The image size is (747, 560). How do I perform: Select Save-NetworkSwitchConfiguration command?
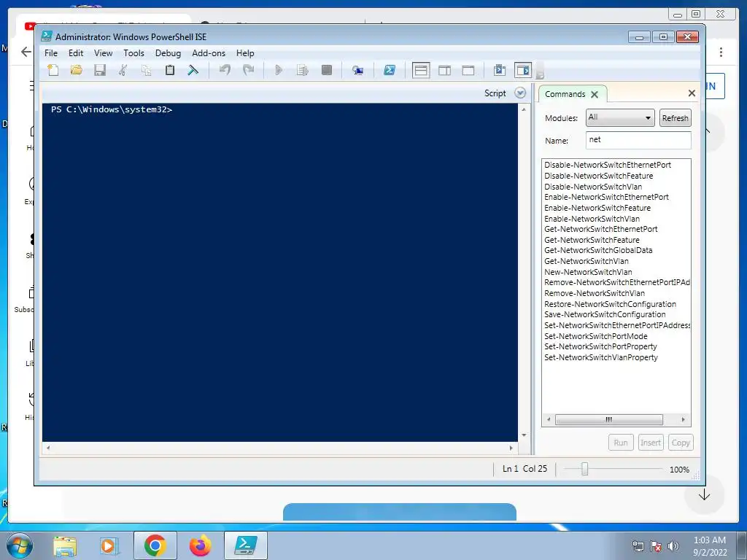tap(605, 314)
